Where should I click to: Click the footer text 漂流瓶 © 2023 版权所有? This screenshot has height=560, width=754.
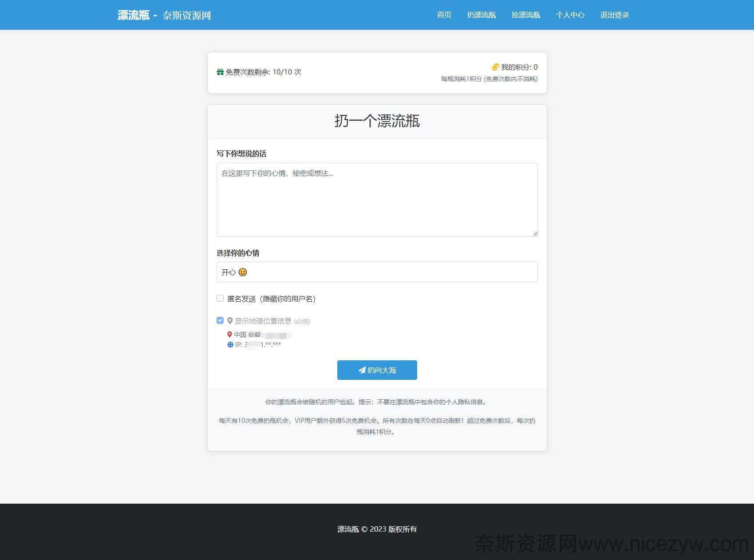click(377, 529)
